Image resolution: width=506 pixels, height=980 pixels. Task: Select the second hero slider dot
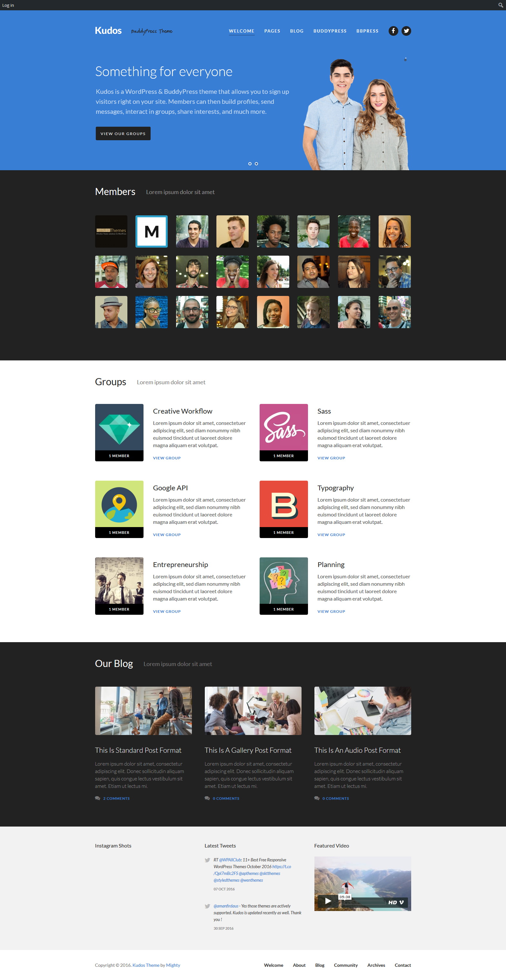(256, 163)
